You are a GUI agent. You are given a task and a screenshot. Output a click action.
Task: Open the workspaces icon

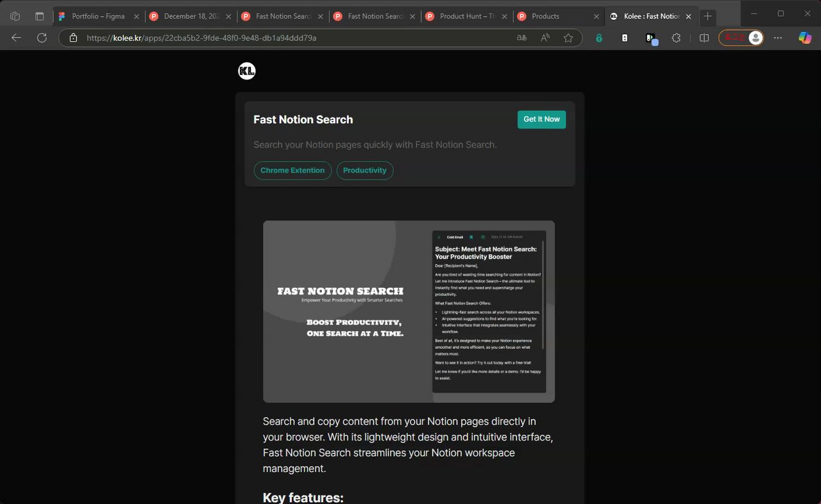(x=15, y=16)
